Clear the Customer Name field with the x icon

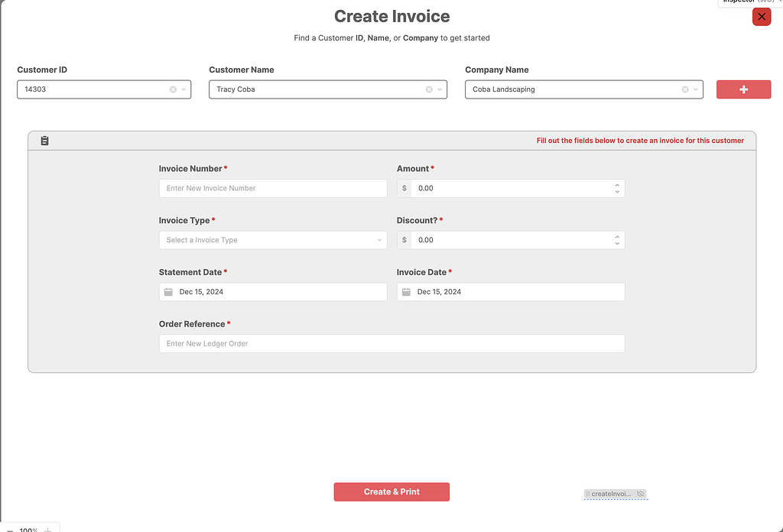(427, 89)
